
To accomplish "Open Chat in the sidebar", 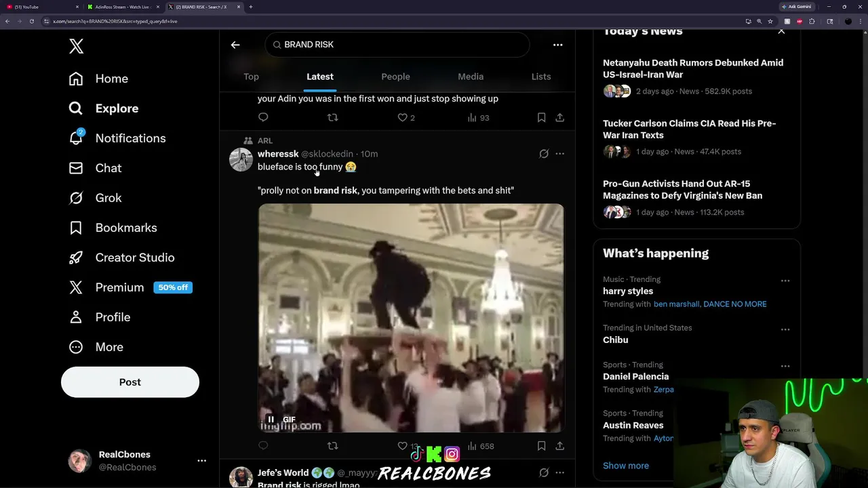I will [95, 168].
